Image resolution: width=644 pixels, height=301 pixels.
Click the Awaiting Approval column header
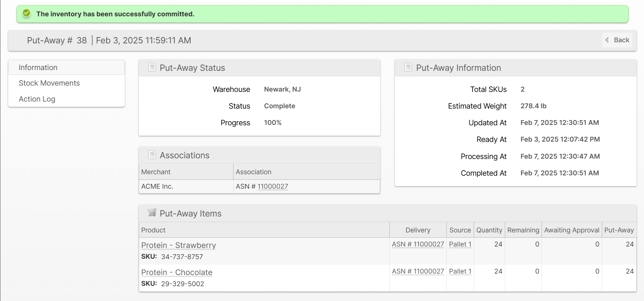[571, 230]
